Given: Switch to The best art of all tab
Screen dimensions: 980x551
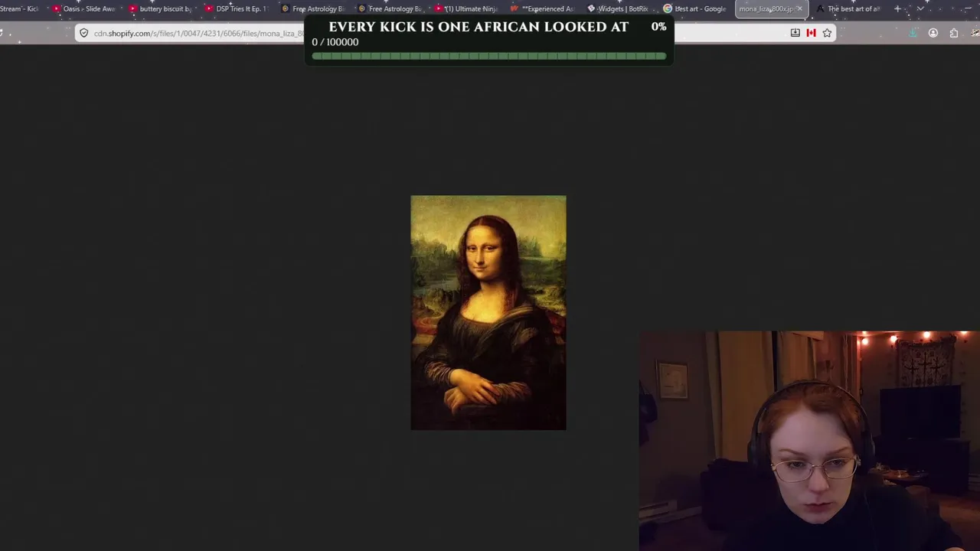Looking at the screenshot, I should [x=848, y=8].
